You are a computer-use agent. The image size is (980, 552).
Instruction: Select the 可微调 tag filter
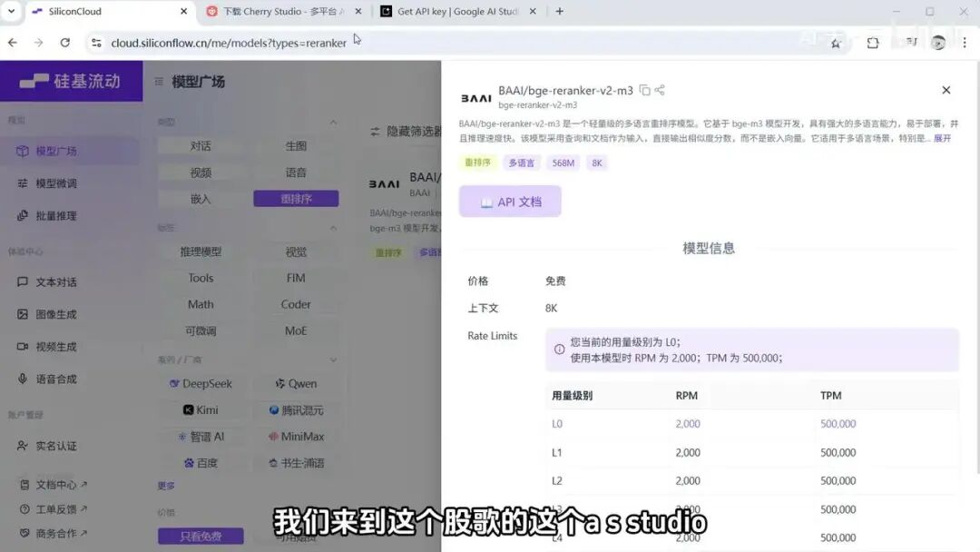point(201,330)
